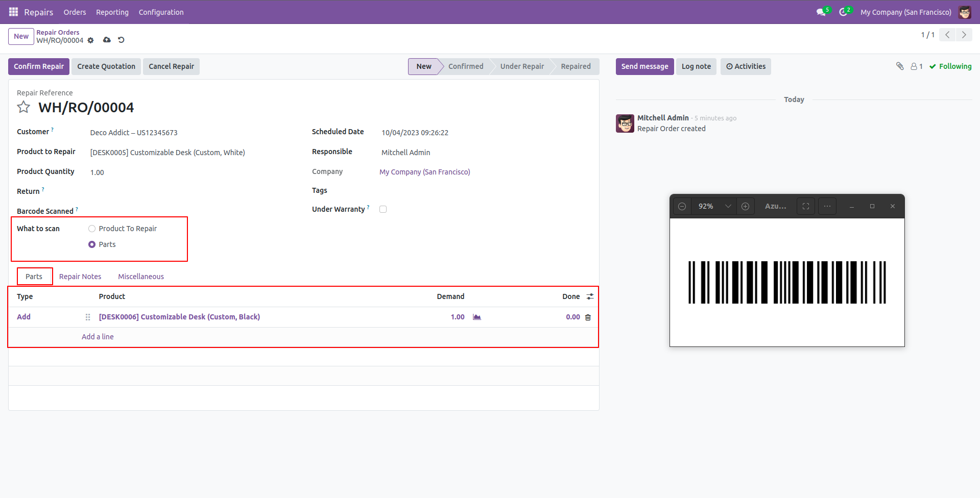Viewport: 980px width, 498px height.
Task: Open the Scheduled Date picker field
Action: click(x=485, y=133)
